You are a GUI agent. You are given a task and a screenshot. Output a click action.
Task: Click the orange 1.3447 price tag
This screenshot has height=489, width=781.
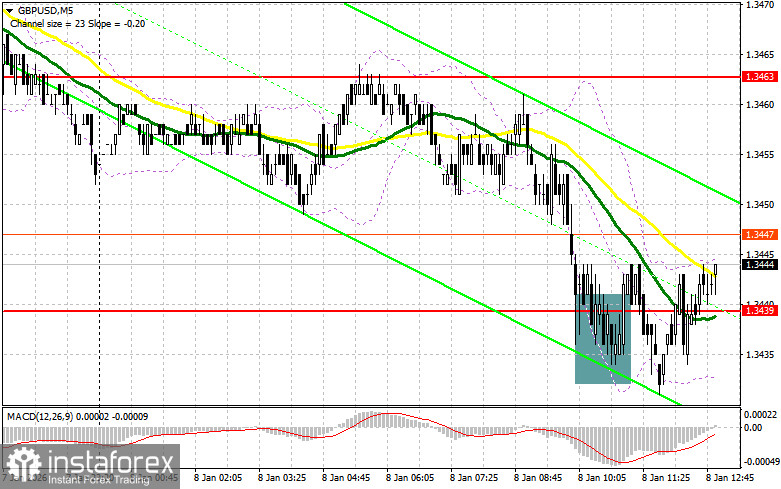[x=759, y=234]
